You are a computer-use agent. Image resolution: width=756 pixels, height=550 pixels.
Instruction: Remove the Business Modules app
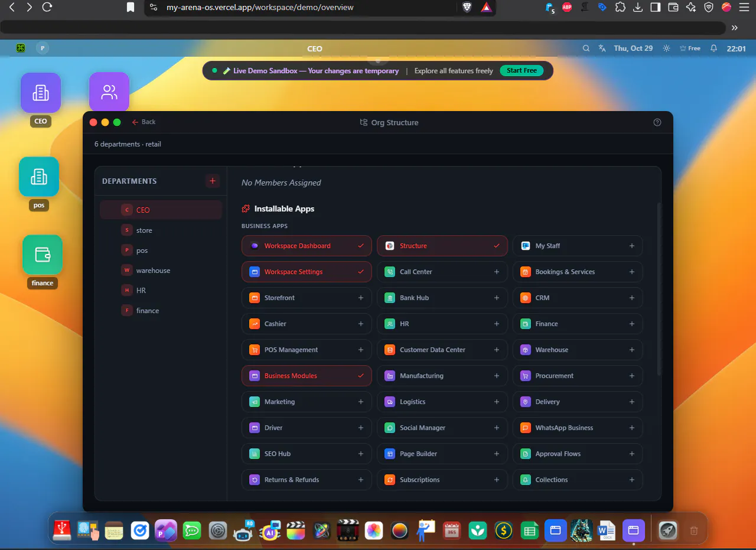click(307, 376)
